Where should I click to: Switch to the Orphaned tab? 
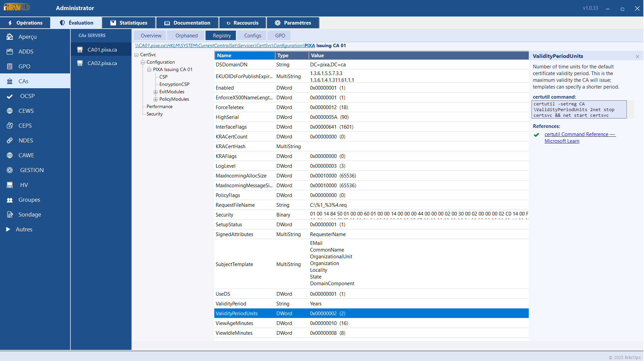(x=186, y=35)
